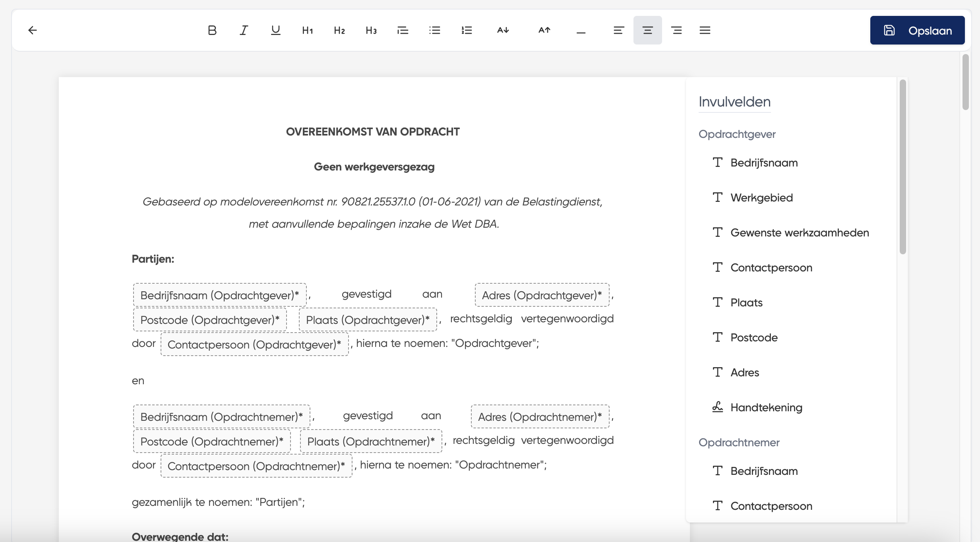Toggle italic formatting
Image resolution: width=980 pixels, height=542 pixels.
coord(244,30)
